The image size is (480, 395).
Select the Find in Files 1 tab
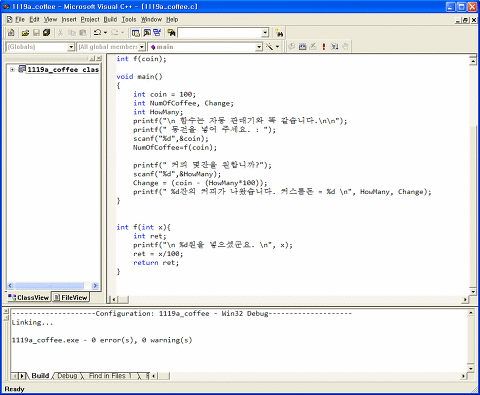tap(110, 376)
